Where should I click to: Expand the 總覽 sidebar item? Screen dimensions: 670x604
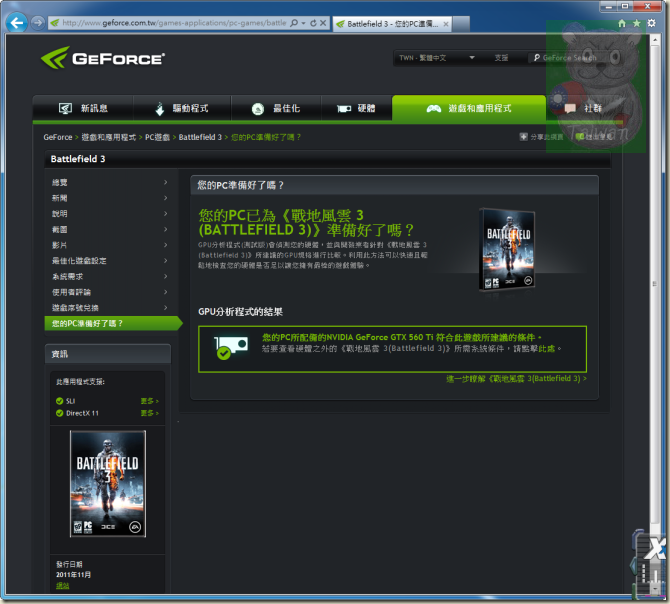coord(110,182)
